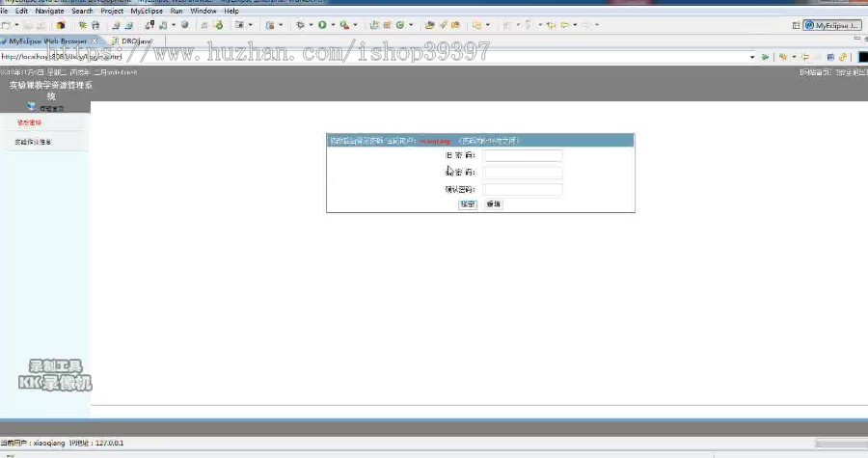The height and width of the screenshot is (458, 868).
Task: Click the green bug toolbar icon
Action: point(83,25)
